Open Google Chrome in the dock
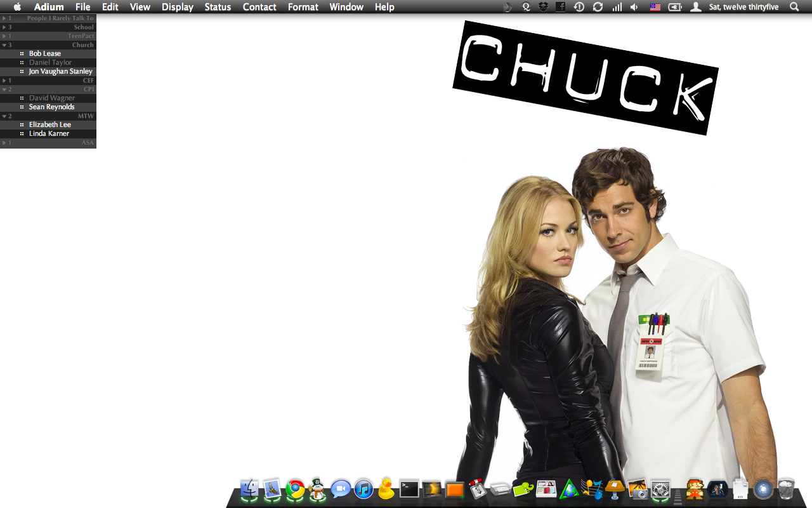Screen dimensions: 812x508 click(295, 489)
